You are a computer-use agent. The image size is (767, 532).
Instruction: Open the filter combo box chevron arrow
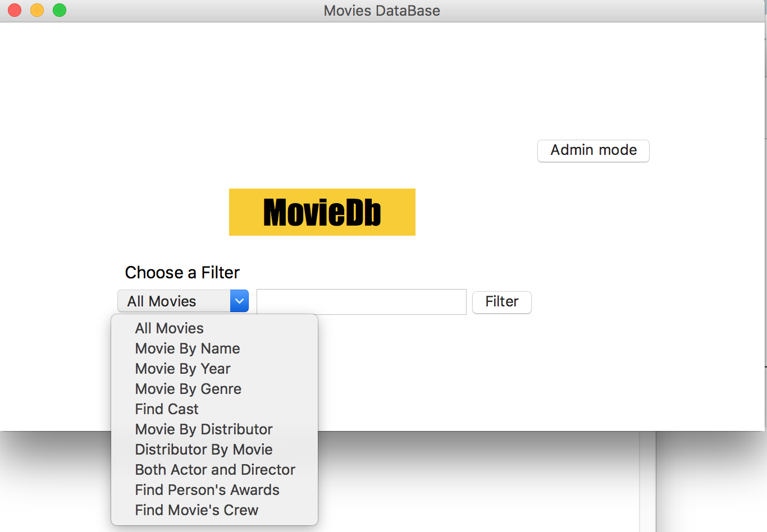[x=239, y=301]
